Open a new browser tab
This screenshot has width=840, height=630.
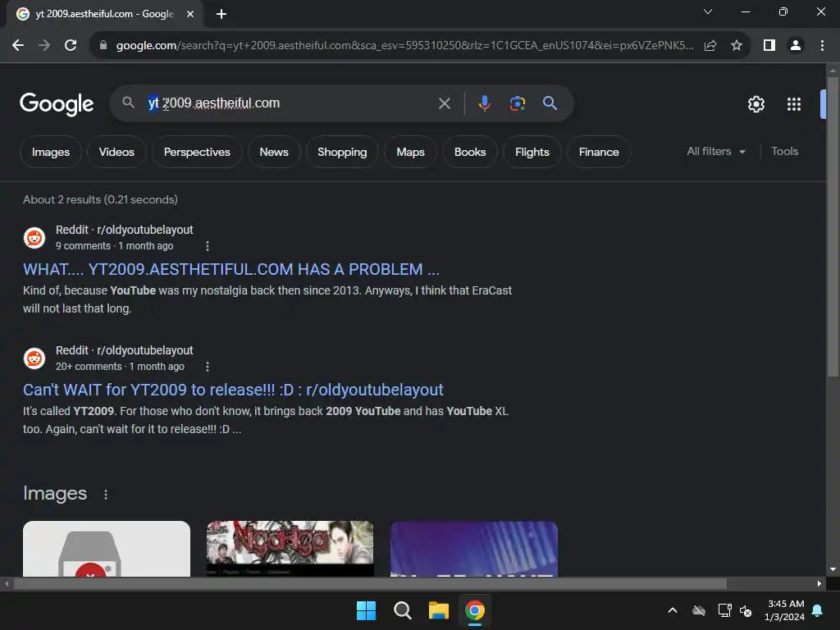tap(221, 14)
